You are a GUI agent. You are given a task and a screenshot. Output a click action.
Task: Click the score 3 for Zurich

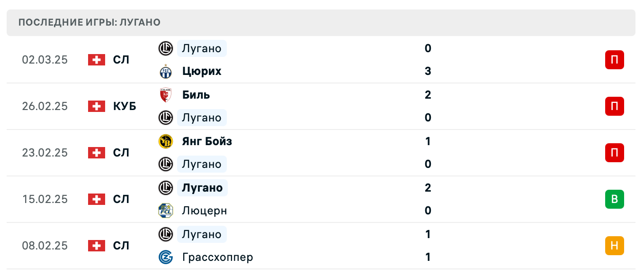point(428,71)
